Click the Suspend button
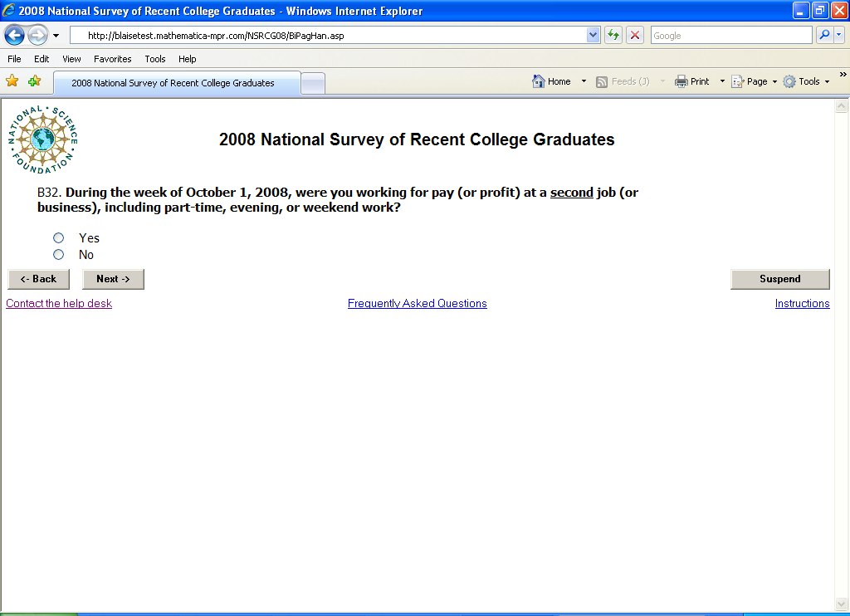 pyautogui.click(x=780, y=279)
